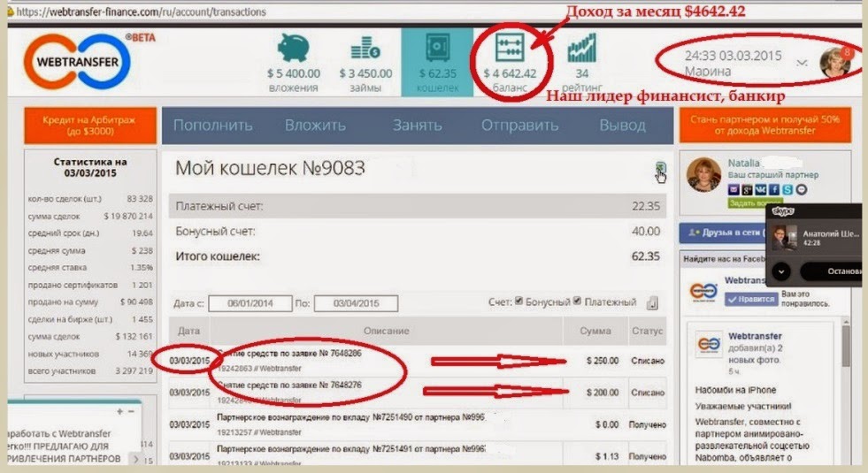868x473 pixels.
Task: Toggle the Бонусный account checkbox
Action: coord(518,301)
